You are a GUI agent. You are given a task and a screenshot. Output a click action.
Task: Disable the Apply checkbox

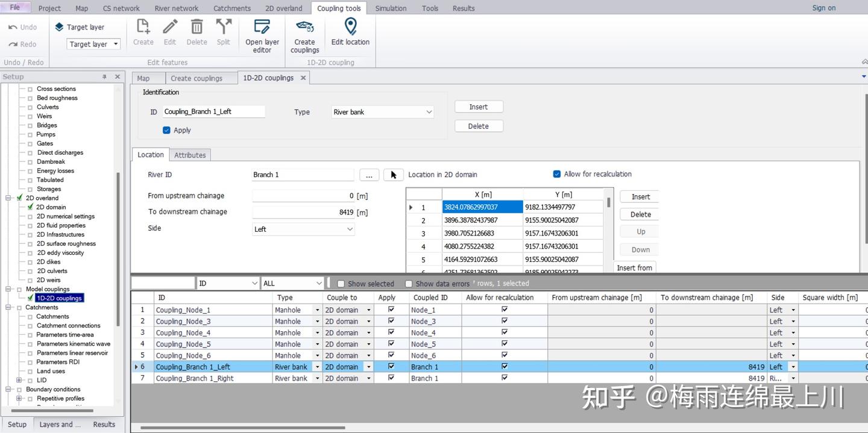click(166, 129)
